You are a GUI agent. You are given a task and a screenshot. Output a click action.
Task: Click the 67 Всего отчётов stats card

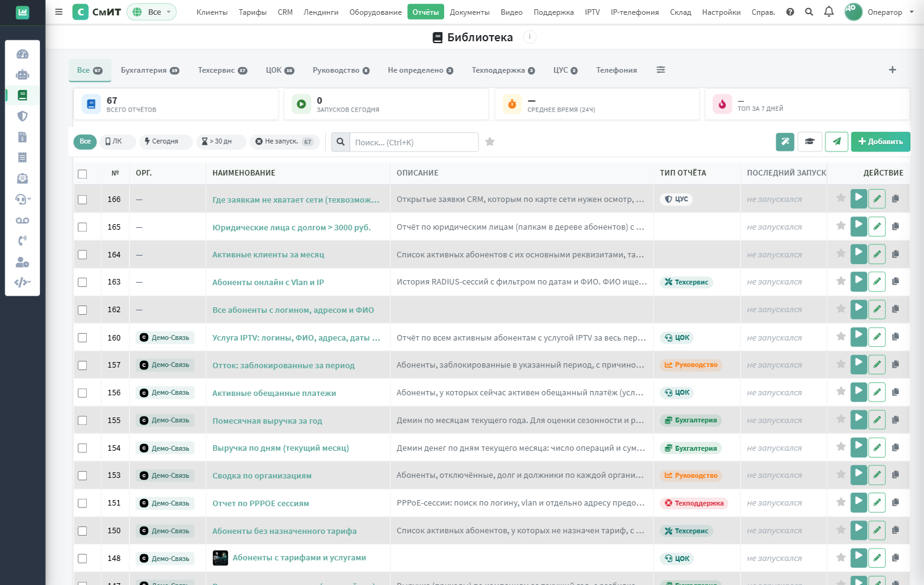176,104
